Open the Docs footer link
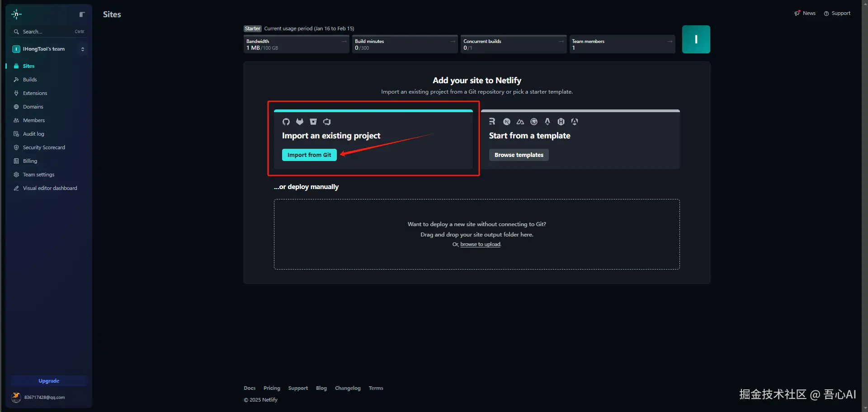The height and width of the screenshot is (412, 868). point(250,388)
